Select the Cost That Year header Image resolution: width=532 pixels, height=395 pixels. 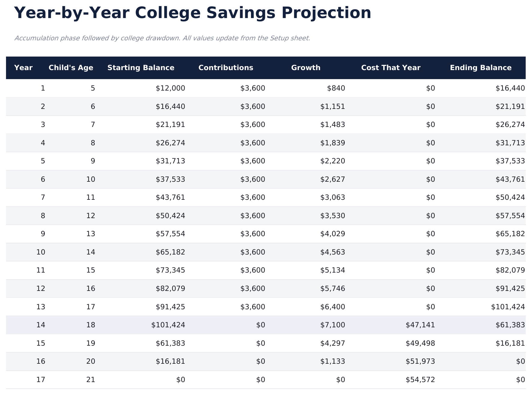(390, 68)
